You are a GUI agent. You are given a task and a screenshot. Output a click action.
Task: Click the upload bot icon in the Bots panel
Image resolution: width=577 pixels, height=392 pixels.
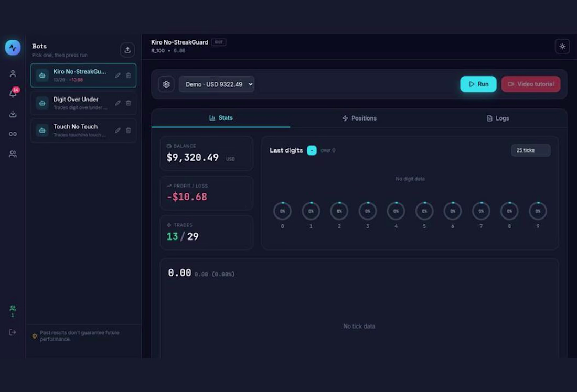pyautogui.click(x=127, y=50)
